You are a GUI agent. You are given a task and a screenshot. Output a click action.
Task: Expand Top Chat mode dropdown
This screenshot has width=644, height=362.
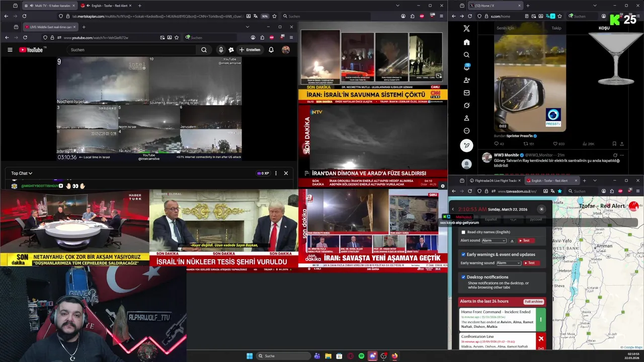22,173
